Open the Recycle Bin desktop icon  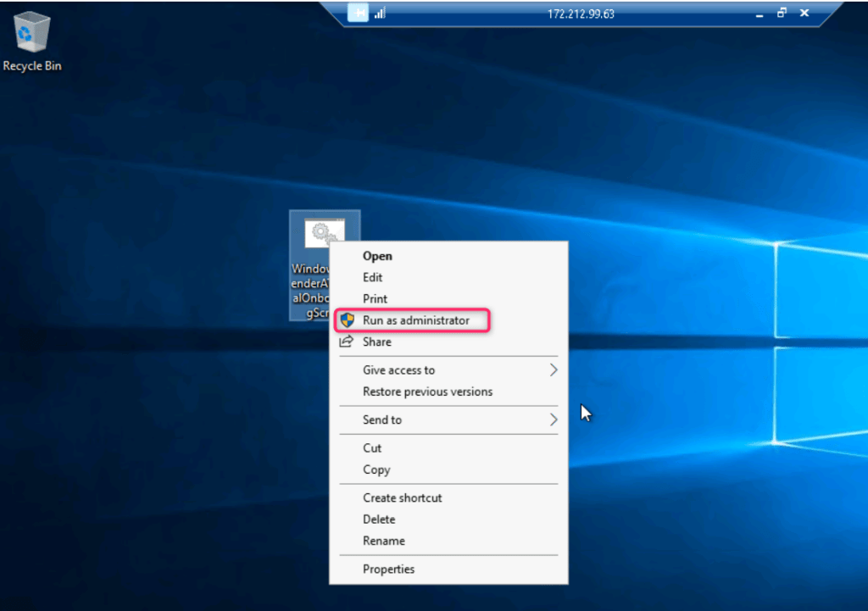pos(31,38)
